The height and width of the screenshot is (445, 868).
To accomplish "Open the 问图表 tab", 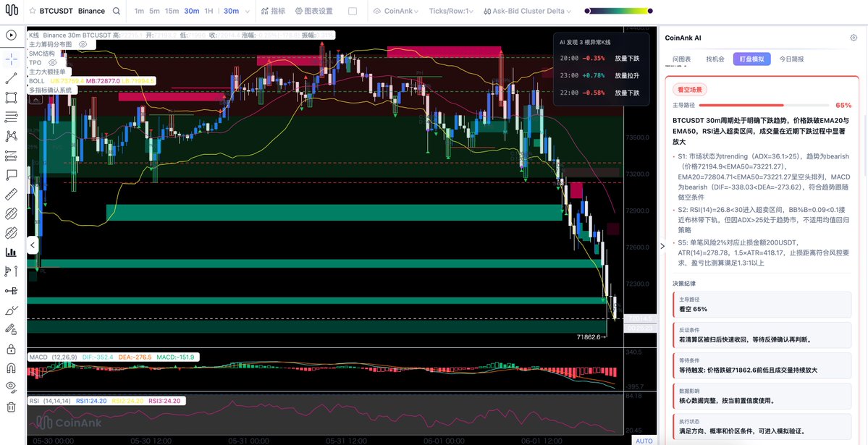I will (x=681, y=59).
